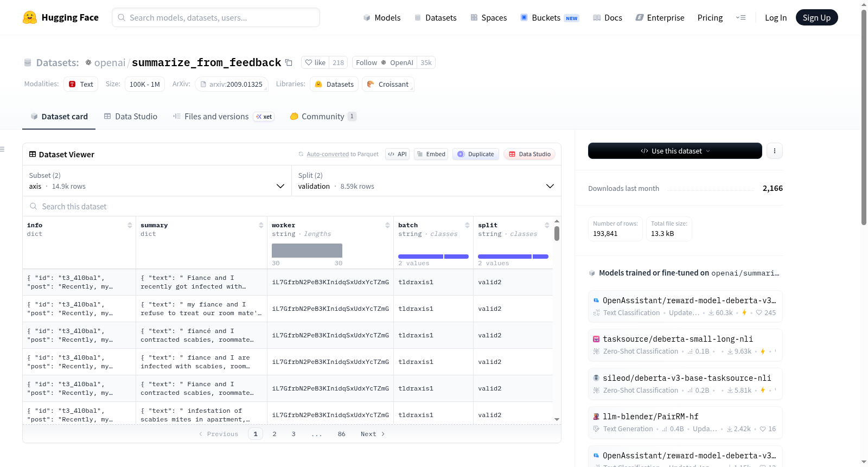
Task: Go to page 2 of results
Action: tap(275, 434)
